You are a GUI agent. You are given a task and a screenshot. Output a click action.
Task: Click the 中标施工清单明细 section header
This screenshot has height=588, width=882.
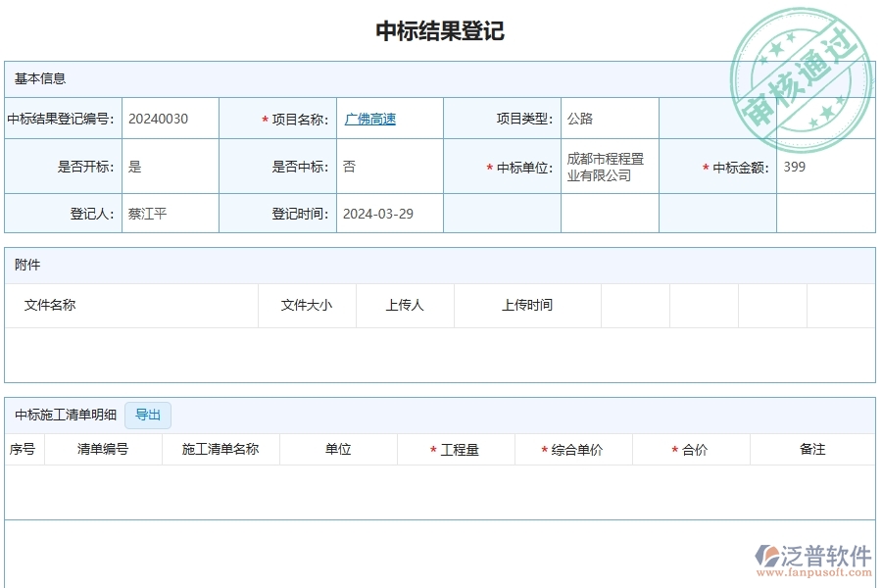click(64, 415)
